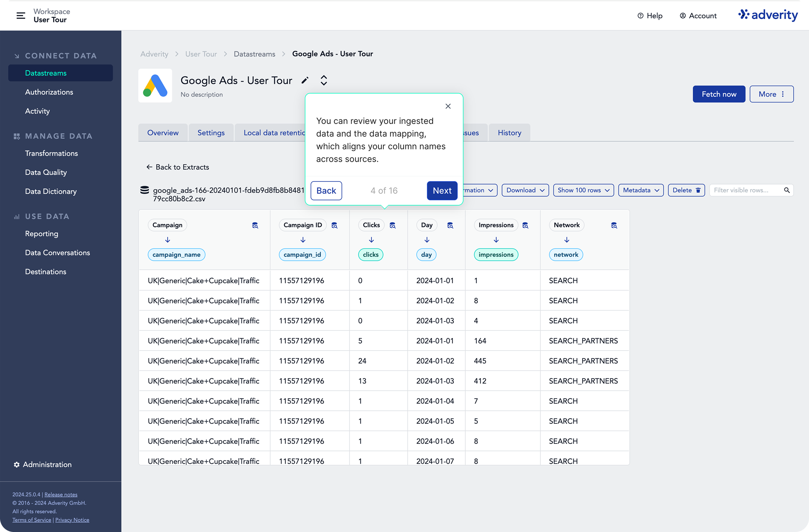This screenshot has width=809, height=532.
Task: Switch to the Overview tab
Action: pyautogui.click(x=163, y=133)
